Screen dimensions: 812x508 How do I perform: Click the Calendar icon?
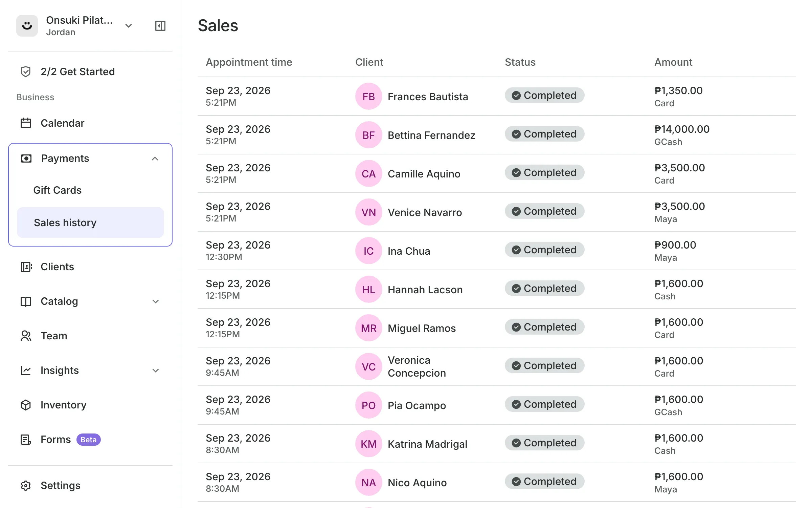[26, 123]
